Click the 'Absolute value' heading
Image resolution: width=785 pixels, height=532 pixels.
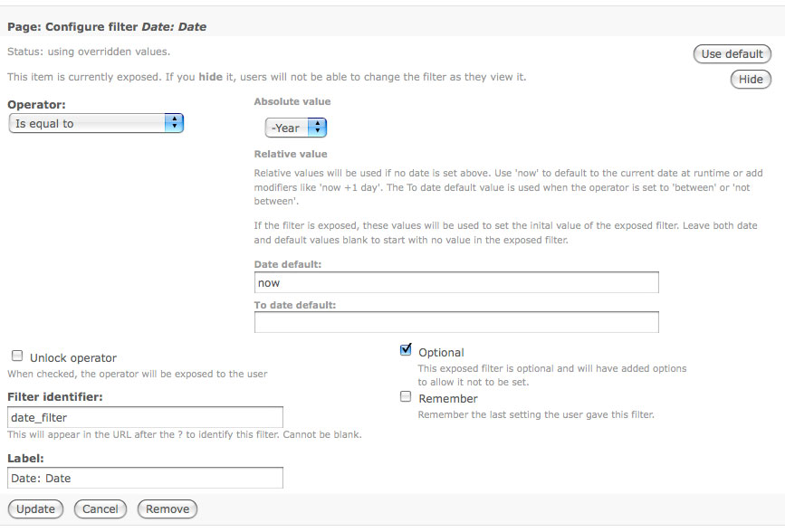pos(292,101)
